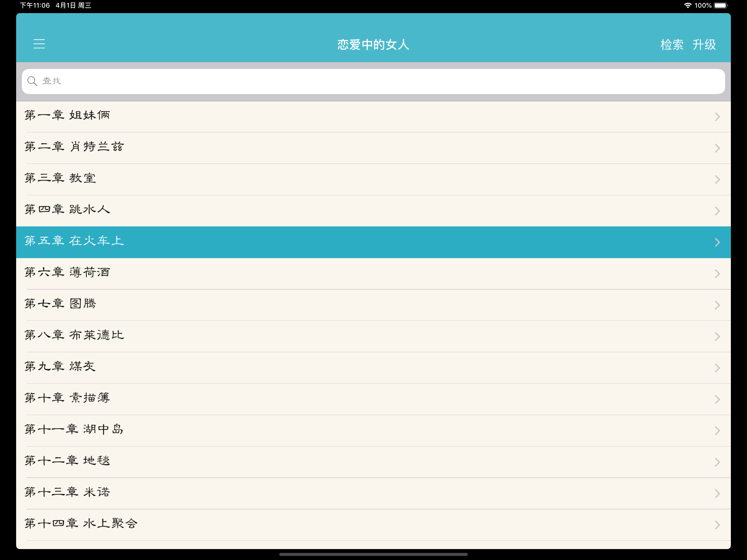
Task: Tap the 检索 search button
Action: (672, 45)
